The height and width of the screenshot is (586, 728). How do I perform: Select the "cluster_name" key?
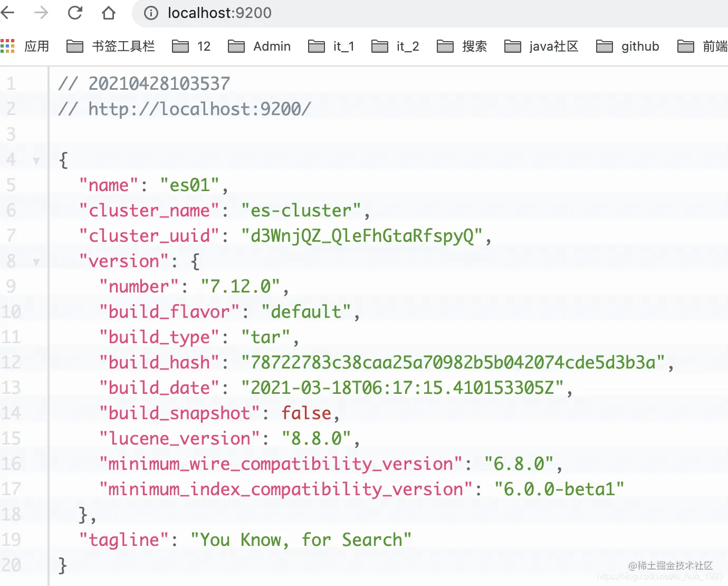pos(149,211)
